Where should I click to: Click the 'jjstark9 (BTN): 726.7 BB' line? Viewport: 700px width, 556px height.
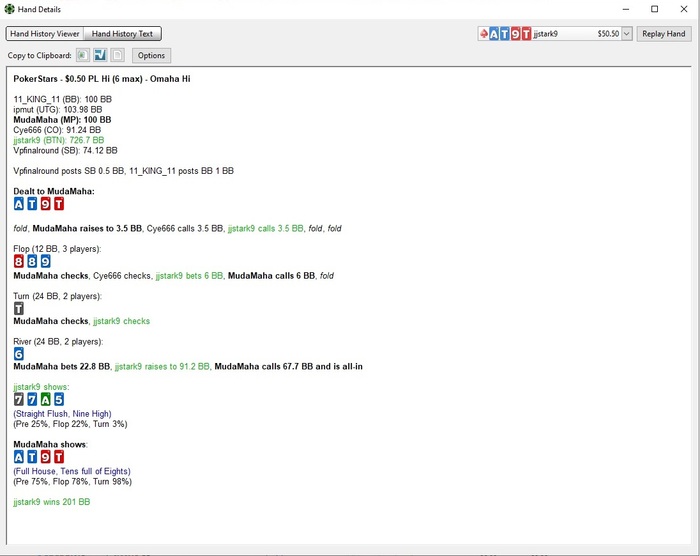tap(58, 140)
